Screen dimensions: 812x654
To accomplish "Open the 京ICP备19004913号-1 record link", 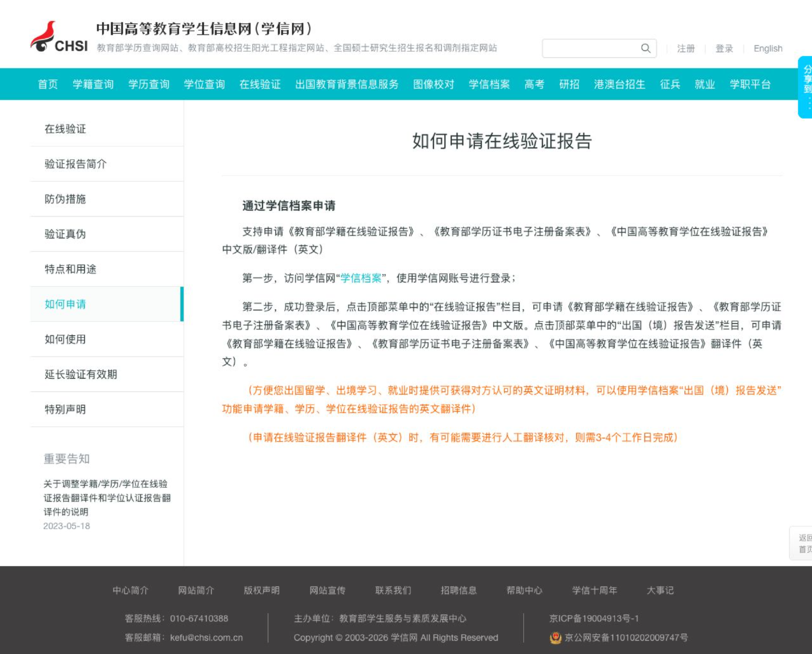I will [594, 618].
